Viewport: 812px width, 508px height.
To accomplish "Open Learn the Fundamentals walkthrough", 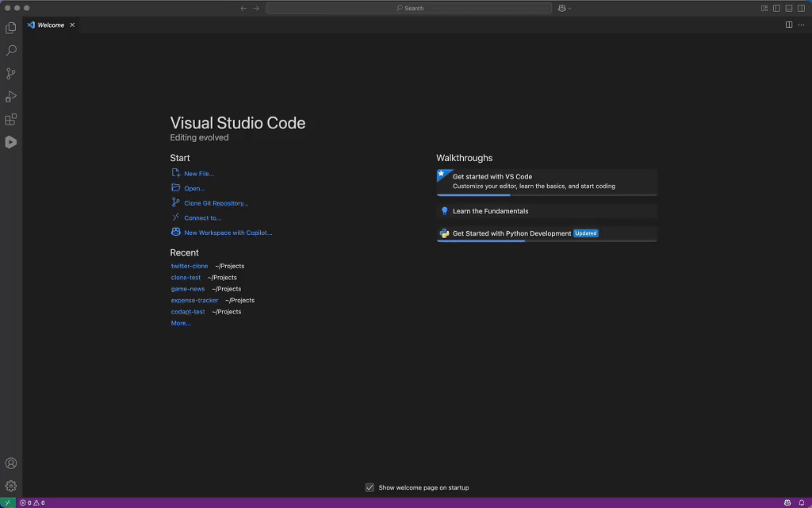I will (547, 211).
